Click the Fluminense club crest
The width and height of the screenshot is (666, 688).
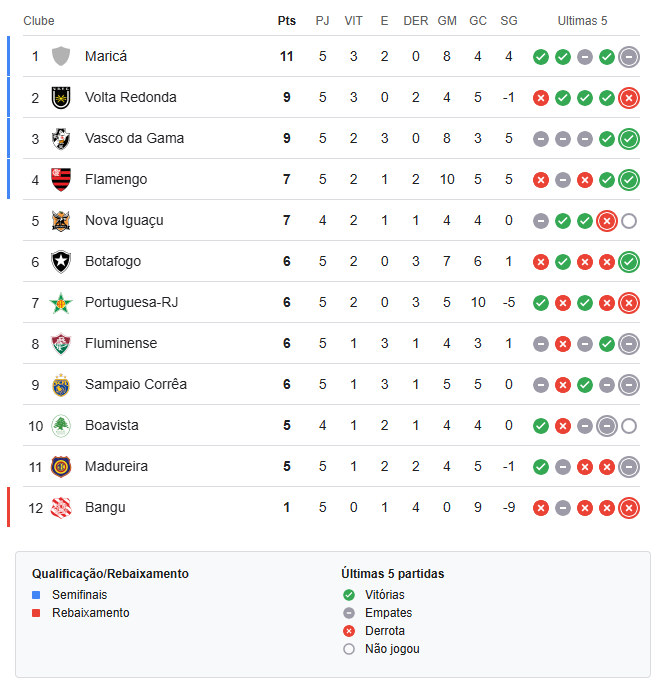61,344
